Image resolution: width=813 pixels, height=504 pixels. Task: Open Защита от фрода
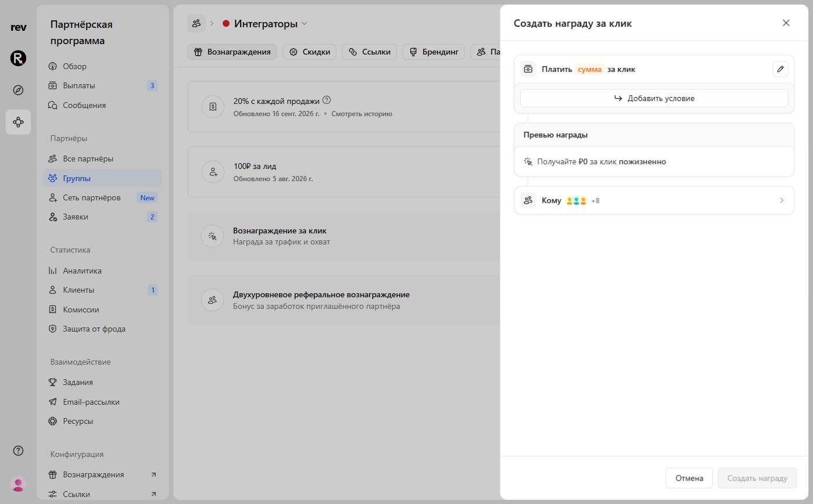pyautogui.click(x=102, y=329)
